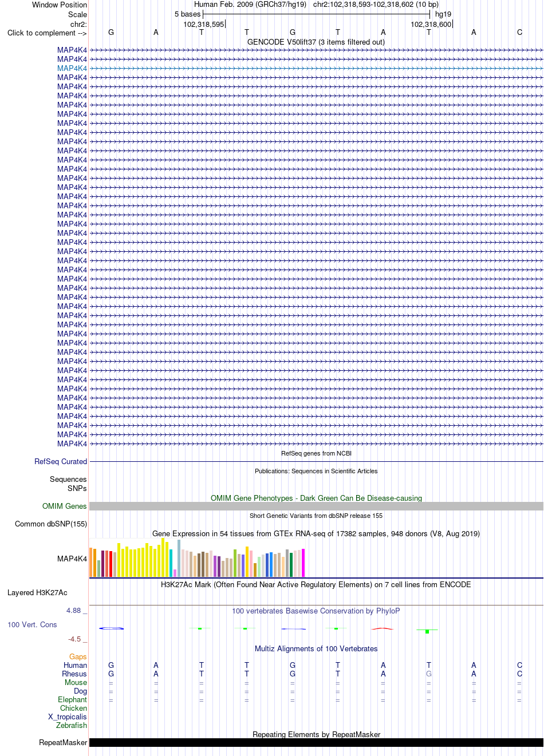544x756 pixels.
Task: Open 'Repeating Elements by RepeatMasker' track title
Action: (316, 734)
